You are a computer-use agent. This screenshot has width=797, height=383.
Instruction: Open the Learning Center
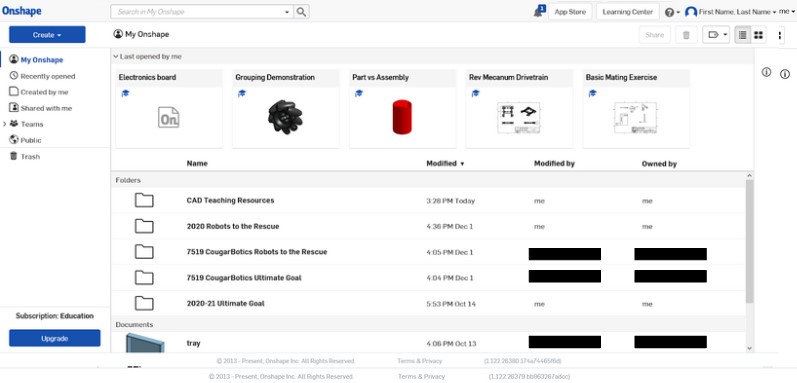point(627,12)
